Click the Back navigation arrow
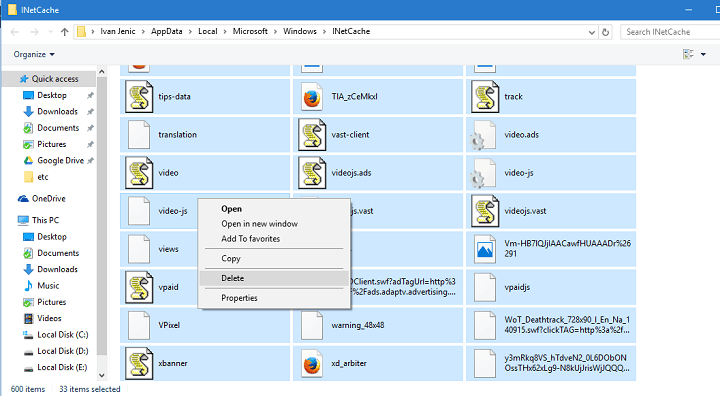Image resolution: width=720 pixels, height=396 pixels. click(15, 32)
